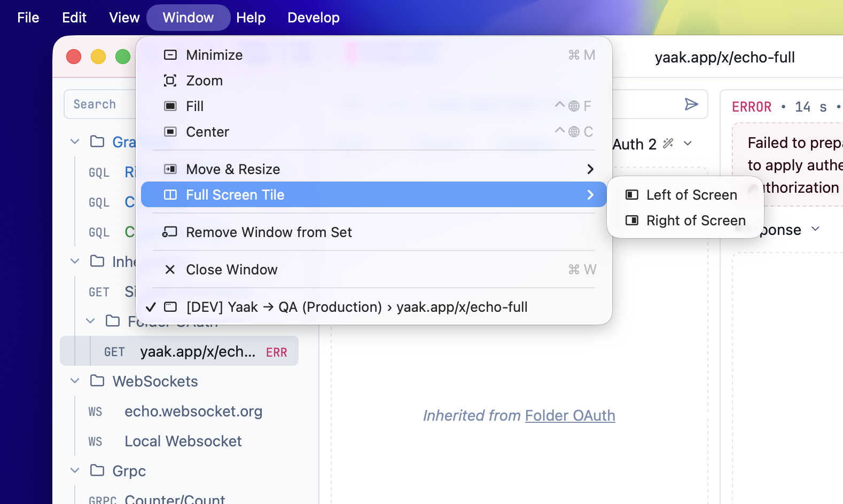Expand the Move & Resize submenu arrow
This screenshot has width=843, height=504.
[x=590, y=169]
